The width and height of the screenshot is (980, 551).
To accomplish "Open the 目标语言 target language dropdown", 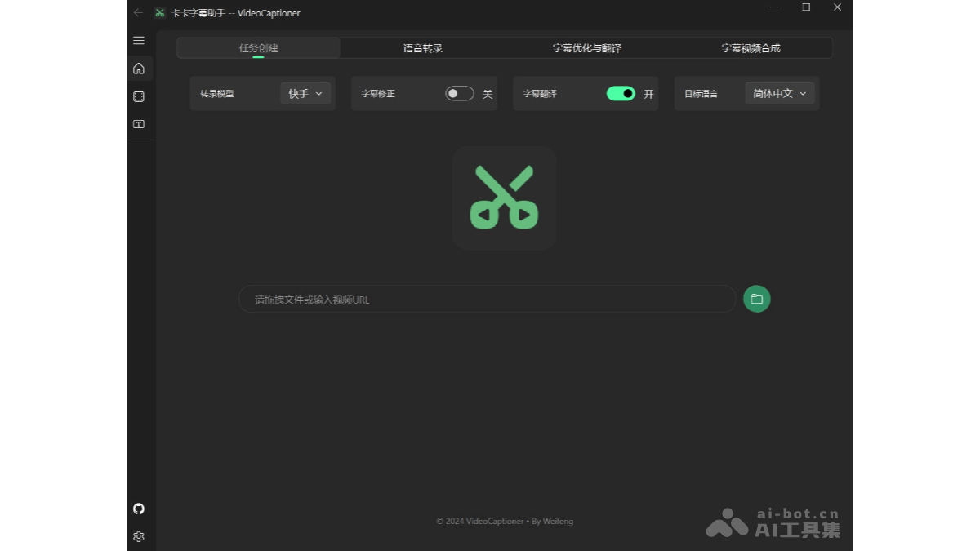I will click(x=779, y=93).
